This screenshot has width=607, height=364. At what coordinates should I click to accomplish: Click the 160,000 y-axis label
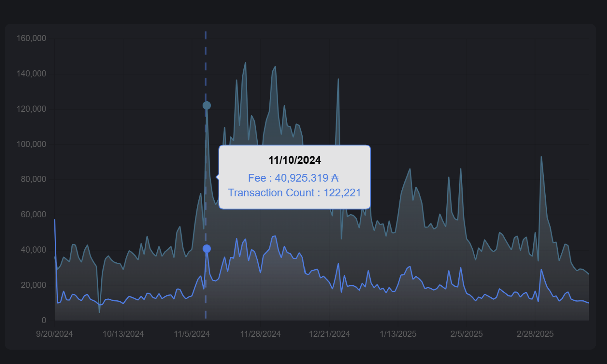click(31, 38)
